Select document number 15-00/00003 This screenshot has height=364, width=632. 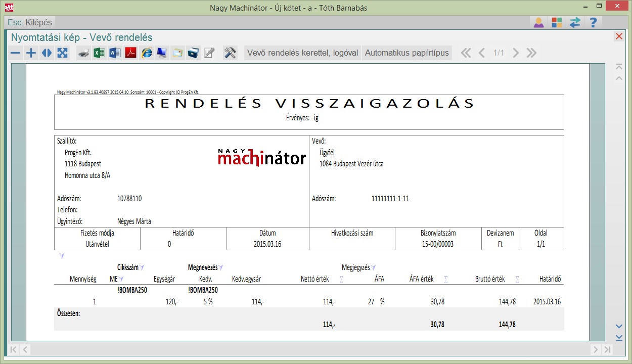tap(437, 244)
